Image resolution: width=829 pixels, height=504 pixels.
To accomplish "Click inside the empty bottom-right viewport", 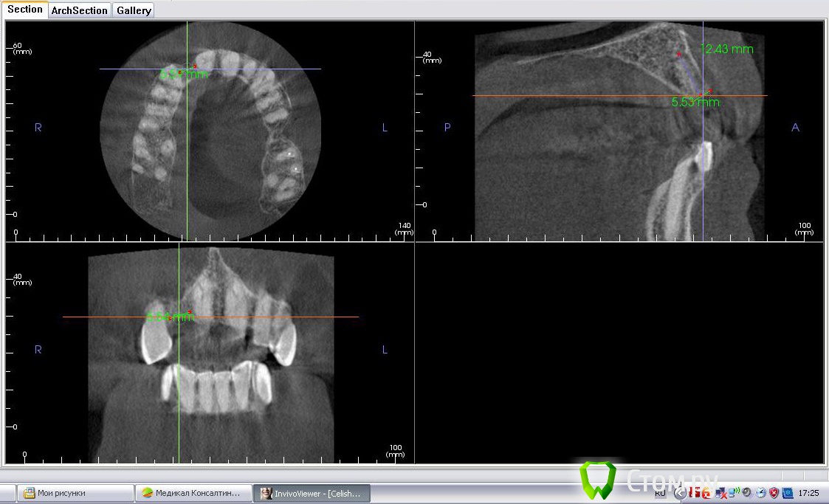I will tap(619, 353).
